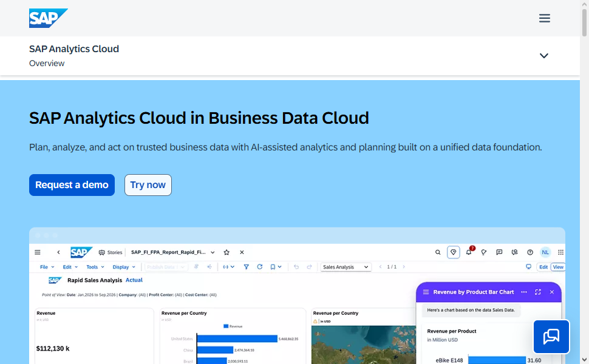
Task: Open the bookmark dropdown in the toolbar
Action: pyautogui.click(x=276, y=267)
